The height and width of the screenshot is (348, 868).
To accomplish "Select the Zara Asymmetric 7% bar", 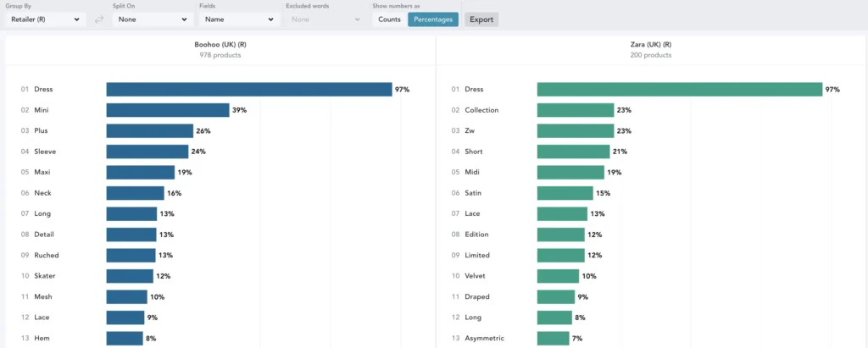I will pos(553,339).
